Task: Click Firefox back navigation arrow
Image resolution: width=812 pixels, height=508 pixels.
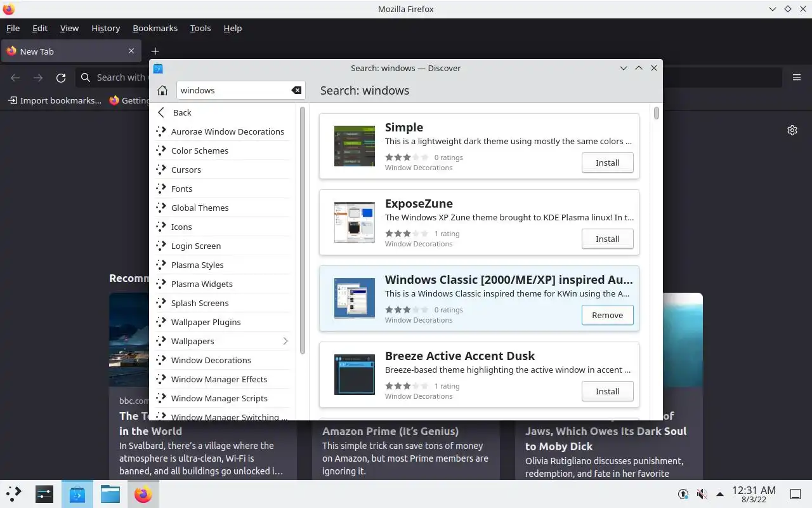Action: [x=15, y=77]
